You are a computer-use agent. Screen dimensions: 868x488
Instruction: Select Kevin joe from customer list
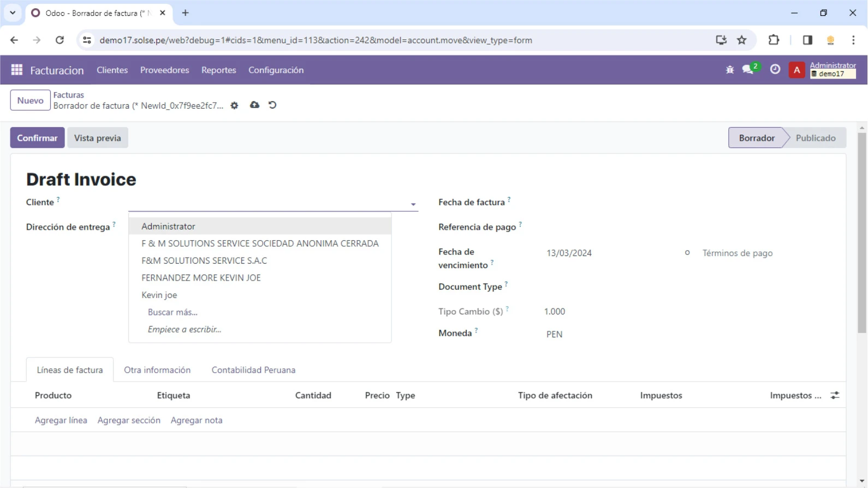pos(159,295)
